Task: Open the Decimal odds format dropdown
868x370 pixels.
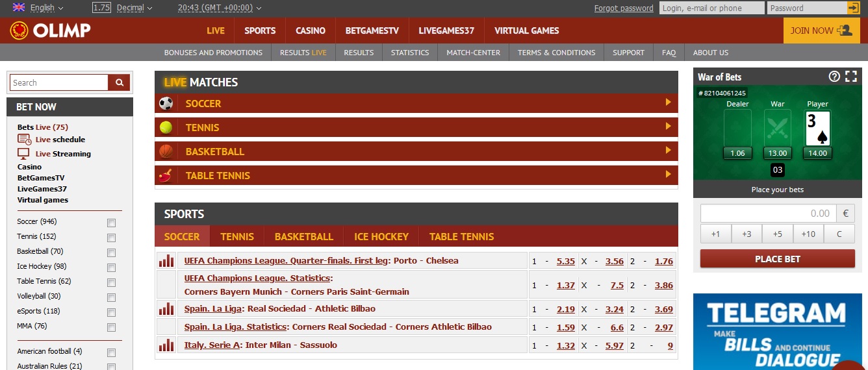Action: [134, 8]
